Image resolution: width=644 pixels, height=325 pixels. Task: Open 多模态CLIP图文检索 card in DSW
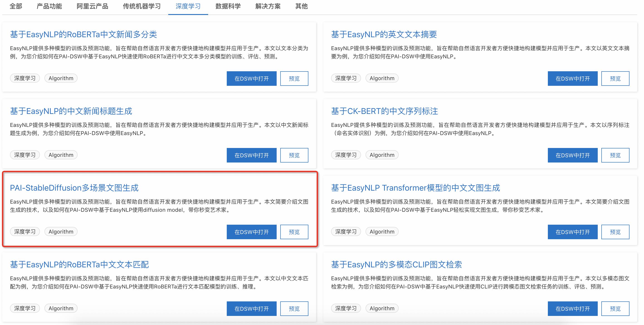pos(573,308)
